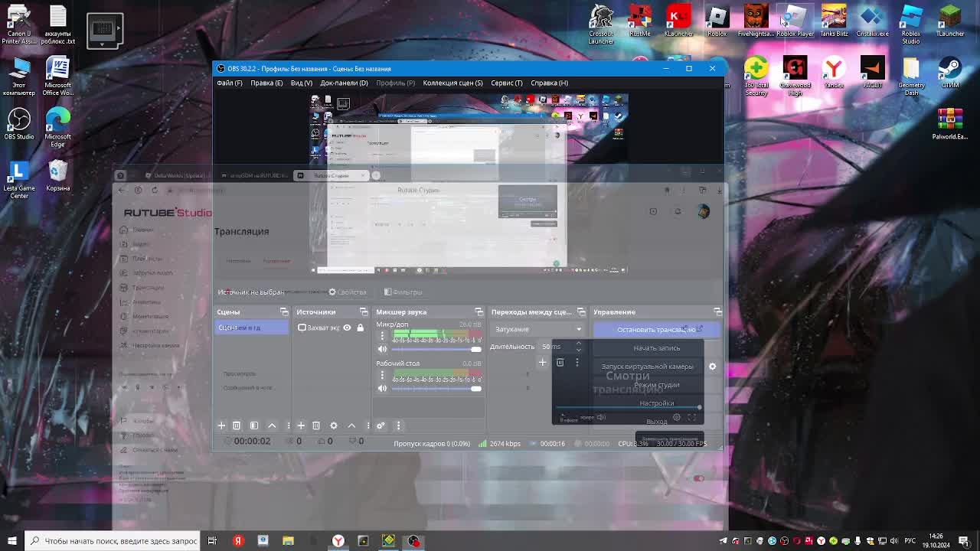
Task: Open audio mixer three-dot menu at the bottom
Action: 398,425
